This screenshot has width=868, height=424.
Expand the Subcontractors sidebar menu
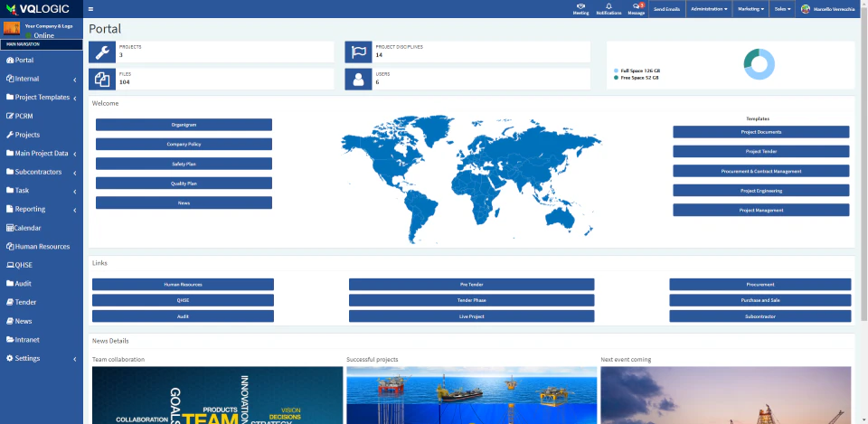coord(42,172)
